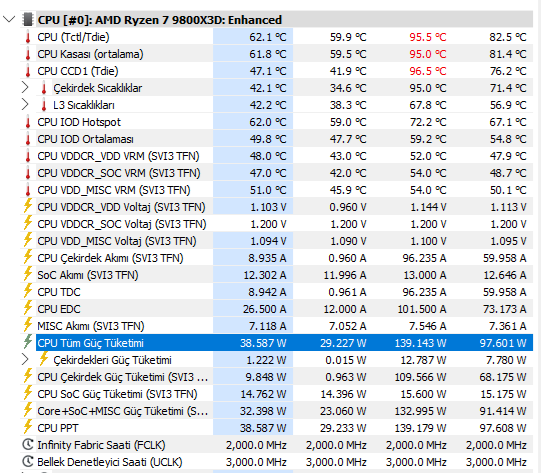Click thermometer icon beside CPU Kasası (ortalama)
Viewport: 541px width, 473px height.
(28, 54)
